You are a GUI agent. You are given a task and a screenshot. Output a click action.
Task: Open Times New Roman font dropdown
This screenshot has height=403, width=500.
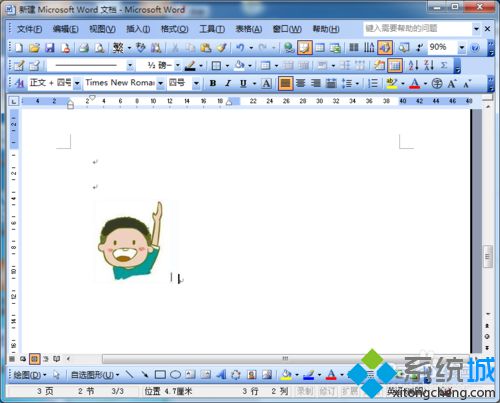point(161,83)
